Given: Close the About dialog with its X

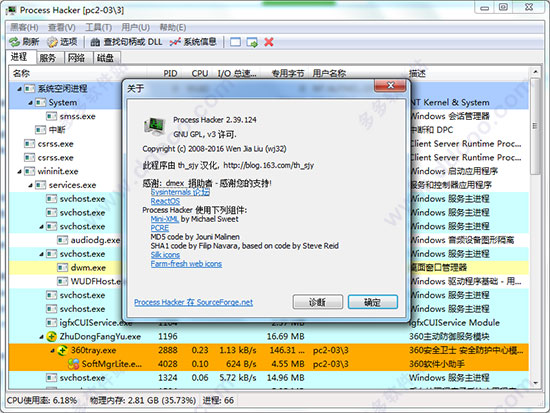Looking at the screenshot, I should [x=390, y=86].
